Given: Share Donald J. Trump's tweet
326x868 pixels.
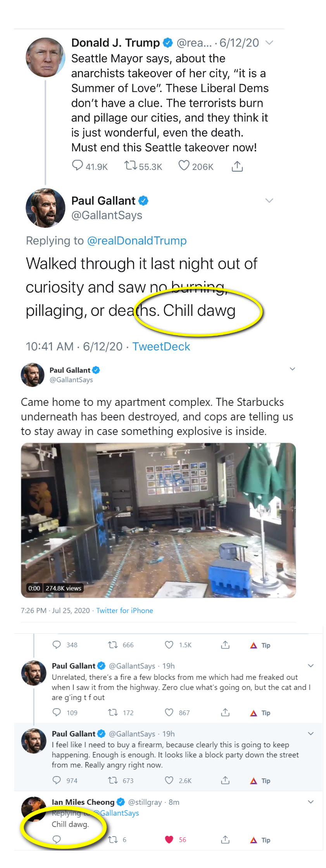Looking at the screenshot, I should click(237, 166).
